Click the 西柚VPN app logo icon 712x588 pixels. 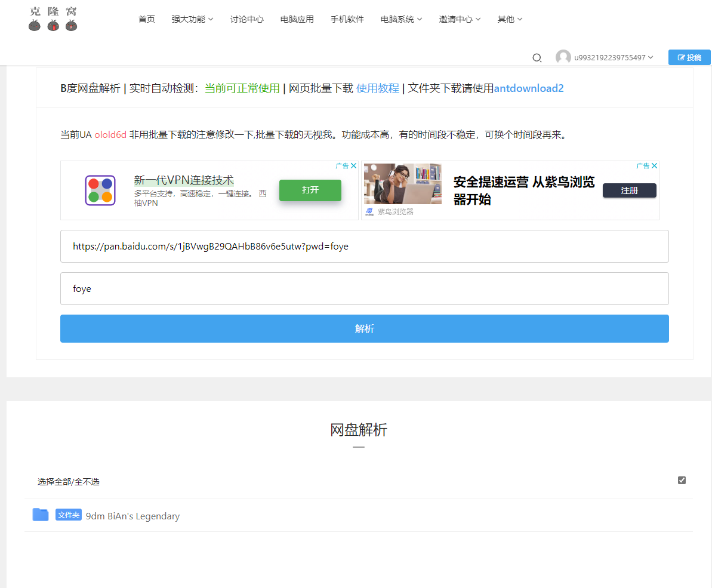[x=100, y=190]
